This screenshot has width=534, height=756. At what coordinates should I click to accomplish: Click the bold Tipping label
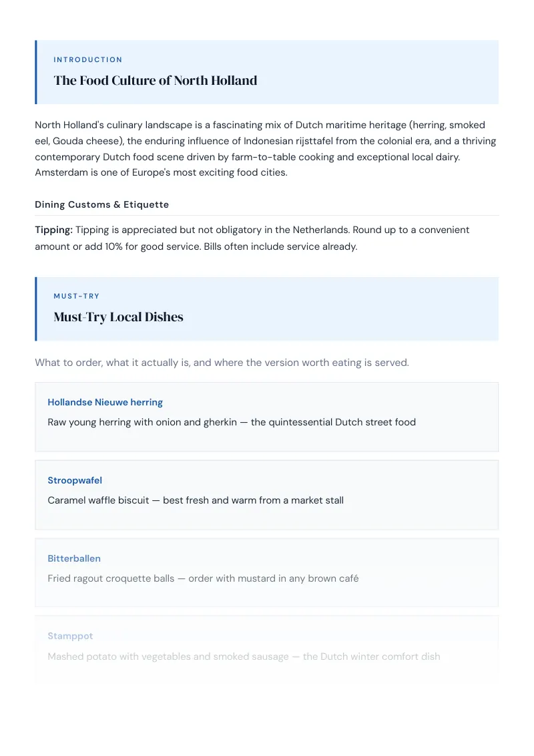53,230
